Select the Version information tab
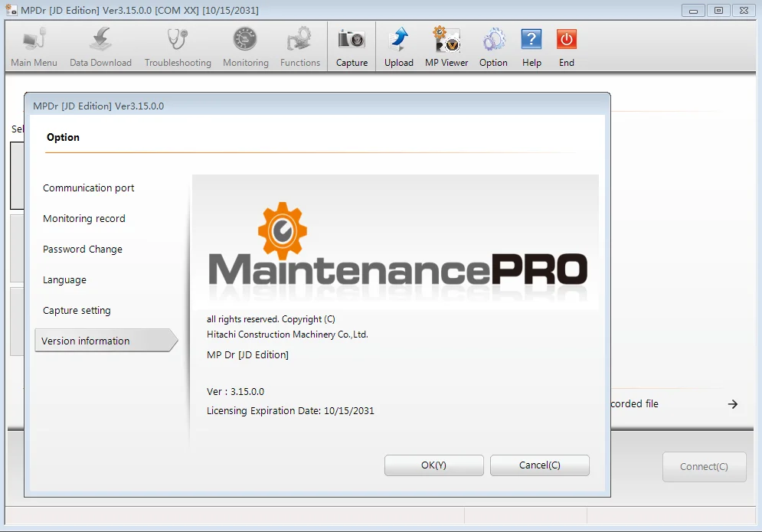The image size is (762, 532). click(x=106, y=341)
